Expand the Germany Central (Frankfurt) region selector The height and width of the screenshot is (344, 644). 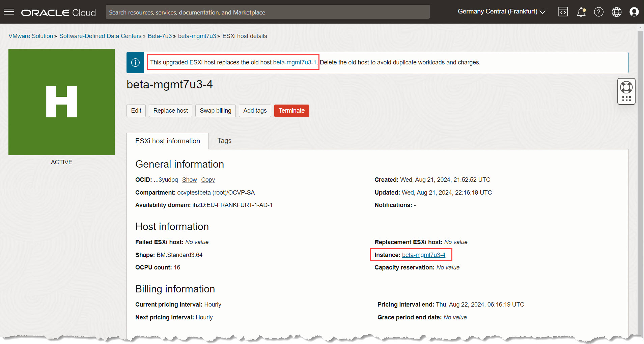click(501, 11)
